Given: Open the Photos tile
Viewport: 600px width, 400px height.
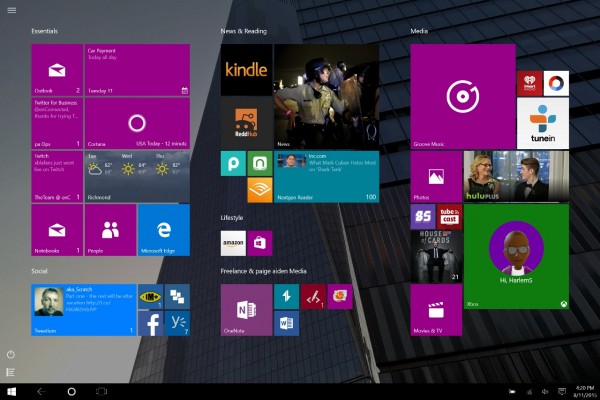Looking at the screenshot, I should coord(436,176).
